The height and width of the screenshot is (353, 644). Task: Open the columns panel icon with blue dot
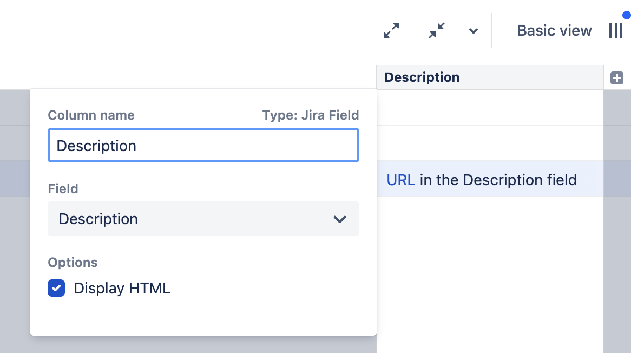[616, 30]
